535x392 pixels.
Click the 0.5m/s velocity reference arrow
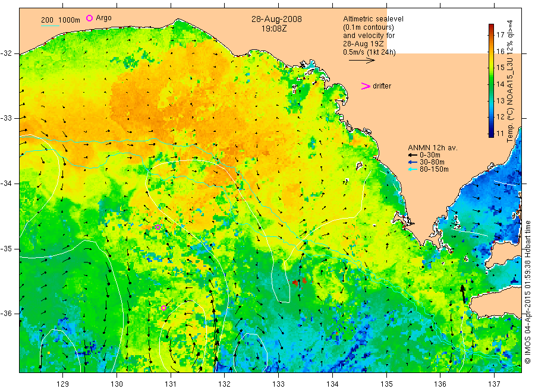(361, 61)
